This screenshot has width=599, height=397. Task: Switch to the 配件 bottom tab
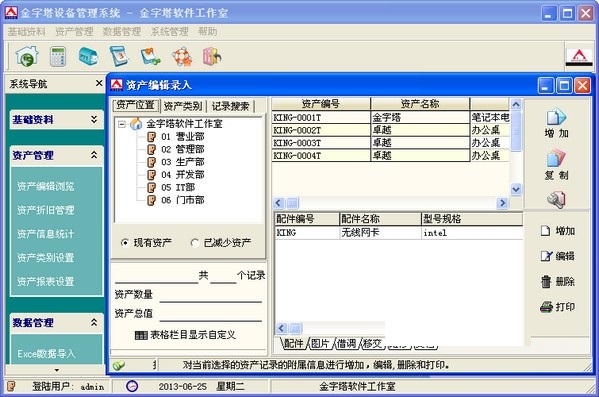(x=293, y=344)
